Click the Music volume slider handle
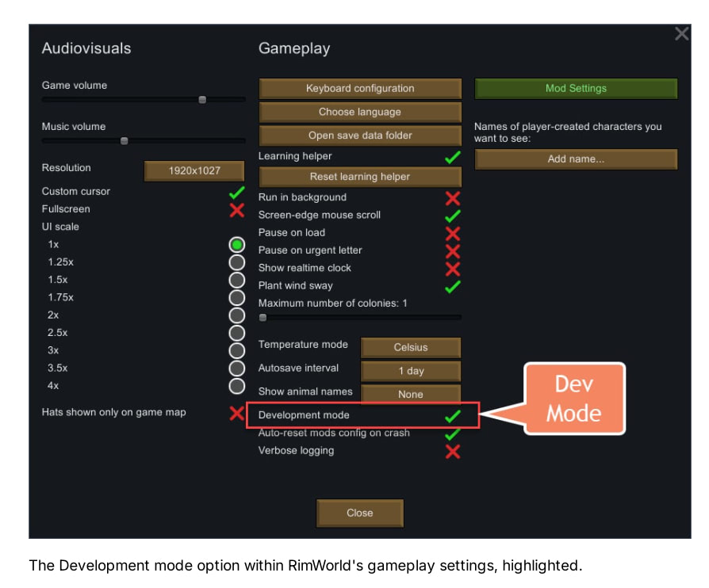This screenshot has height=588, width=709. 125,141
